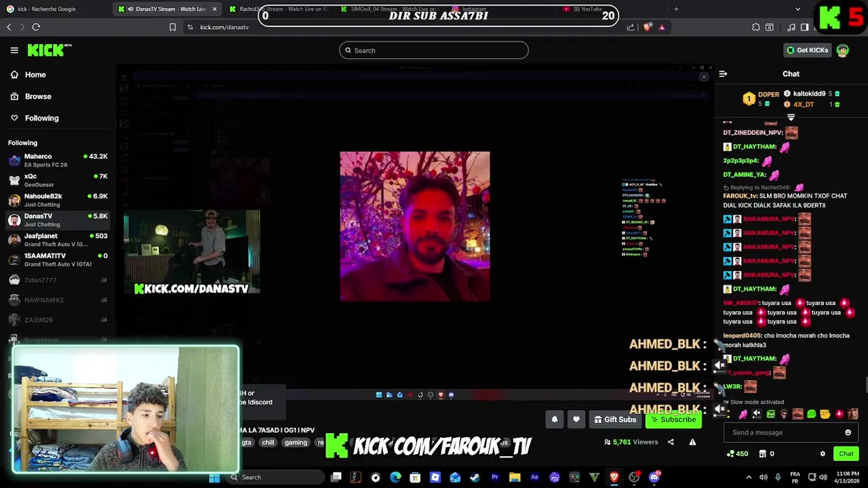Switch to the (8) YouTube tab

[x=613, y=9]
